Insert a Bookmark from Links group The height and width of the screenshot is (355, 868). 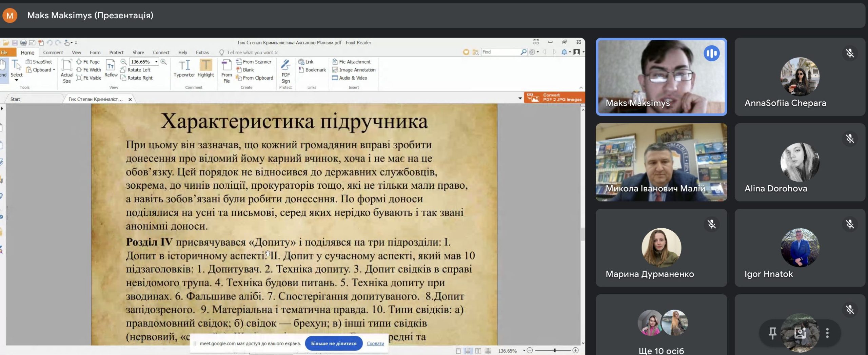coord(312,70)
